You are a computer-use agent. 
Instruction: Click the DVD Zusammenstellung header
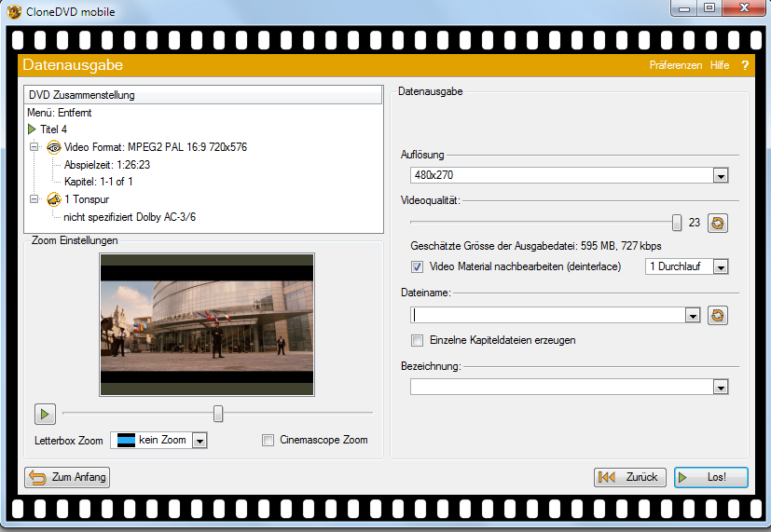pos(203,95)
